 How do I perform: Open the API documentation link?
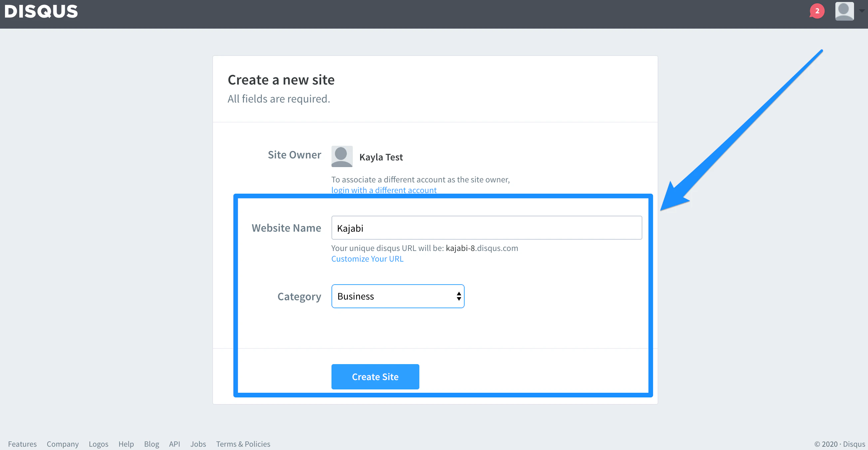[174, 444]
